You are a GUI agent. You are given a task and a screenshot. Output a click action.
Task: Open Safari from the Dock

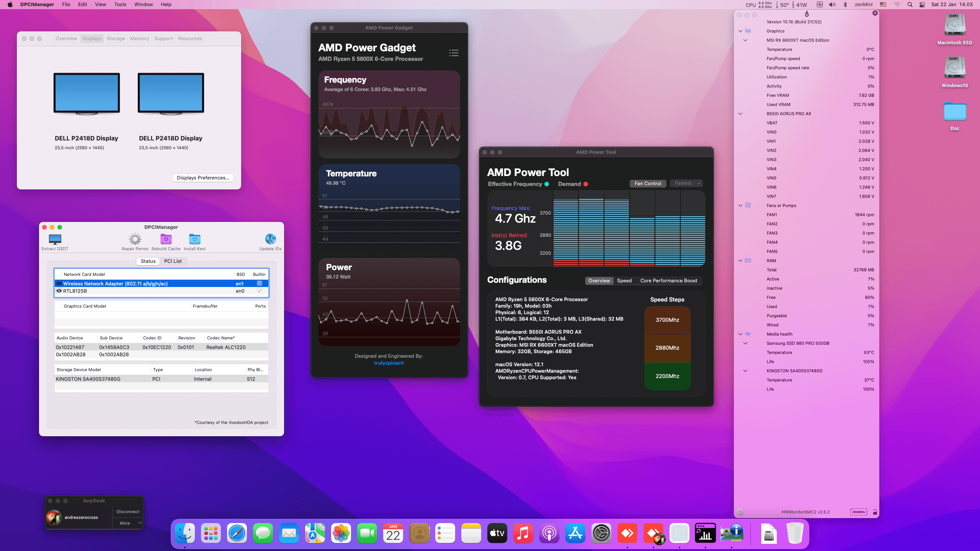click(237, 533)
